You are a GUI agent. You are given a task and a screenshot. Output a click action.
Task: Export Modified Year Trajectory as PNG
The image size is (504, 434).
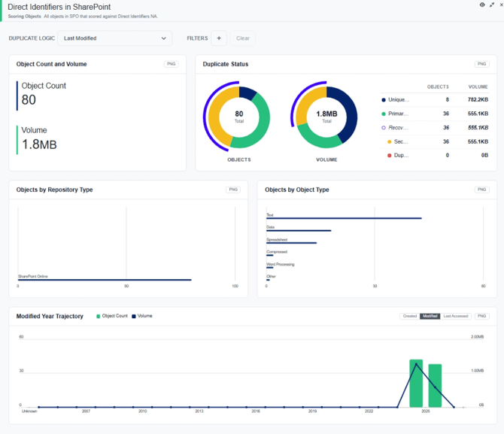(482, 316)
